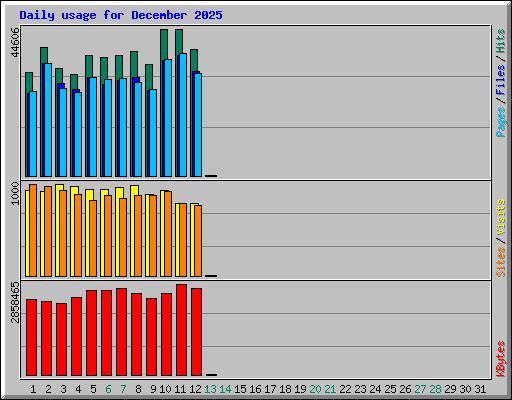This screenshot has height=400, width=512.
Task: Click the 'Daily usage for December 2025' title
Action: point(121,15)
